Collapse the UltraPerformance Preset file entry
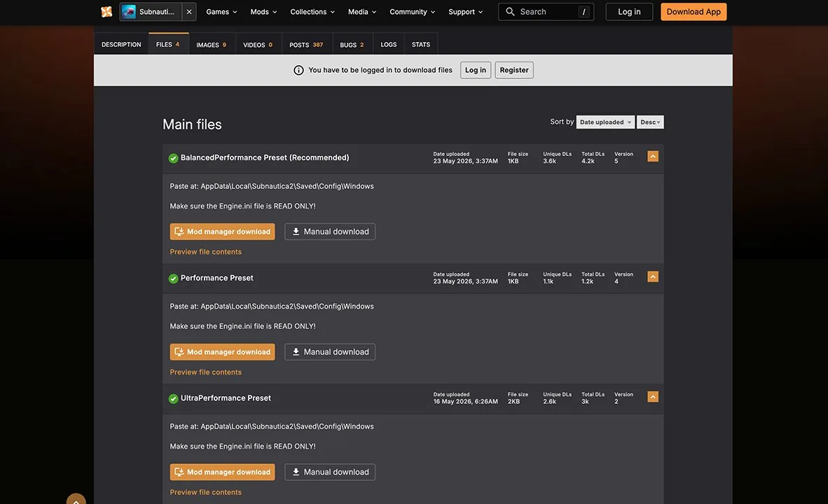This screenshot has height=504, width=828. pos(653,396)
